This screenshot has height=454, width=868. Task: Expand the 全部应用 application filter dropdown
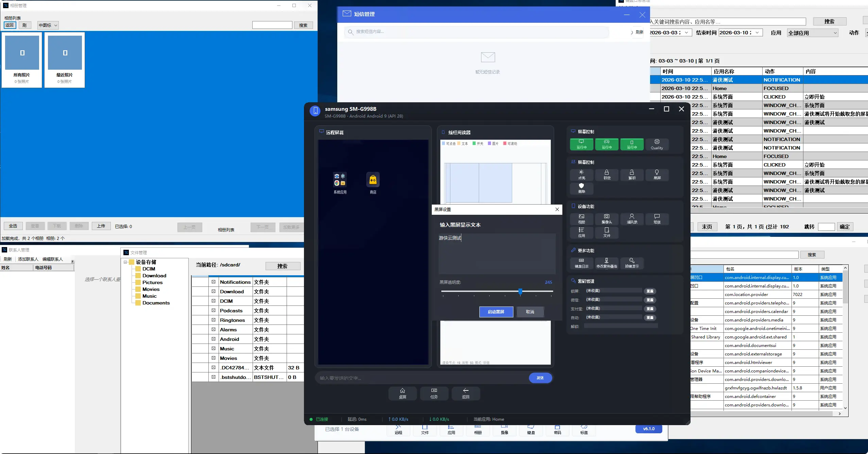pos(812,33)
